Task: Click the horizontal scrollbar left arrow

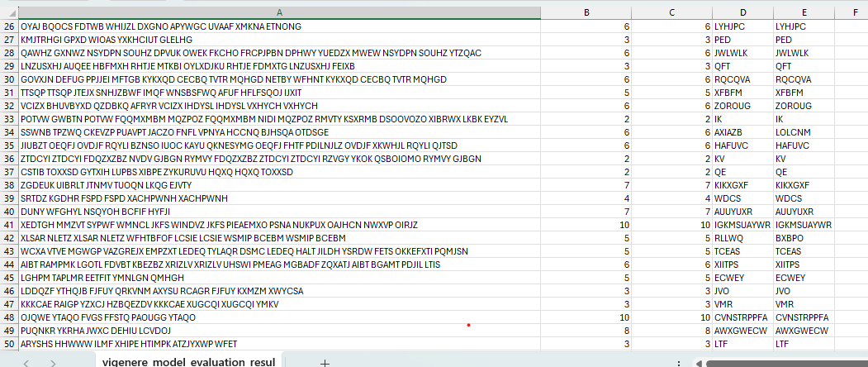Action: point(700,362)
